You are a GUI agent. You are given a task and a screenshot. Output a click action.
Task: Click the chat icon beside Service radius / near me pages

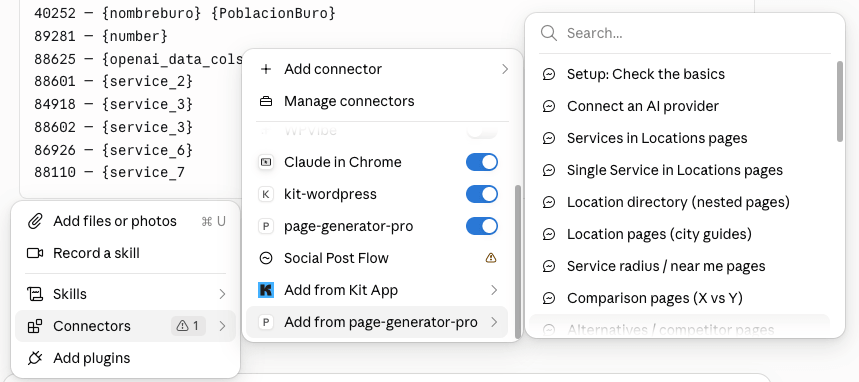549,266
